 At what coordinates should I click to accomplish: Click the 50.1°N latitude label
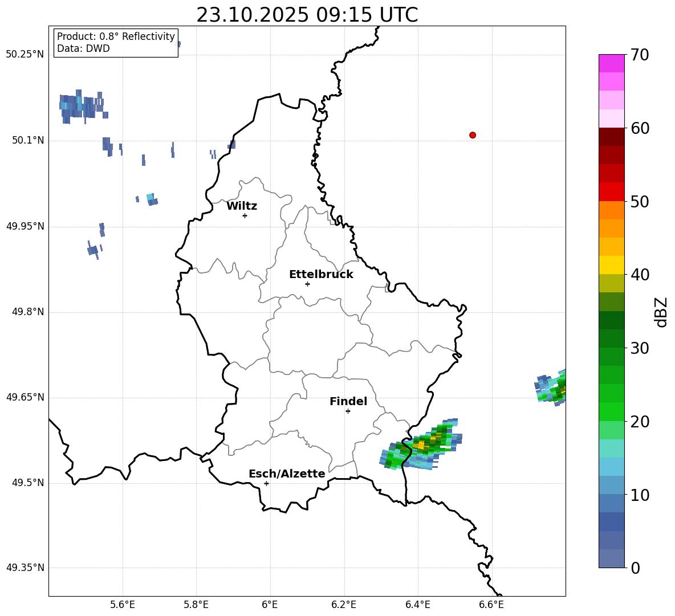click(x=28, y=141)
